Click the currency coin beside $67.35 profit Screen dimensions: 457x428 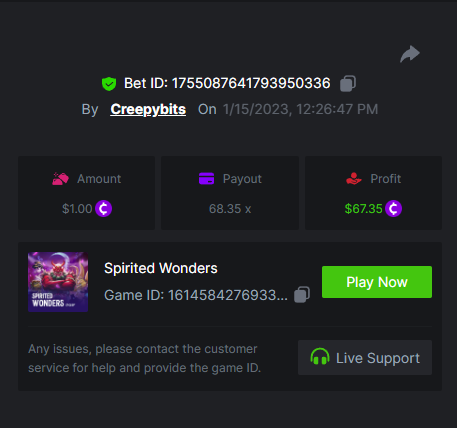coord(393,209)
